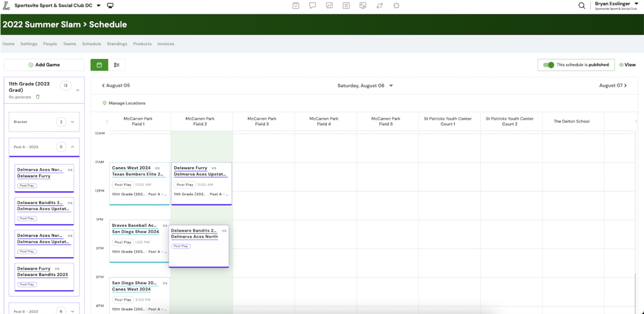The height and width of the screenshot is (314, 644).
Task: Open the Schedule tab
Action: [x=92, y=44]
